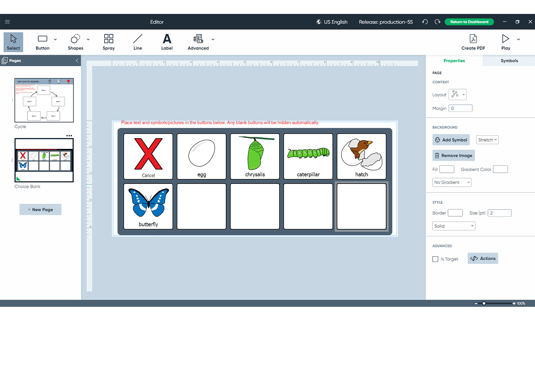Open the Layout selector dropdown
Image resolution: width=535 pixels, height=392 pixels.
click(x=457, y=94)
